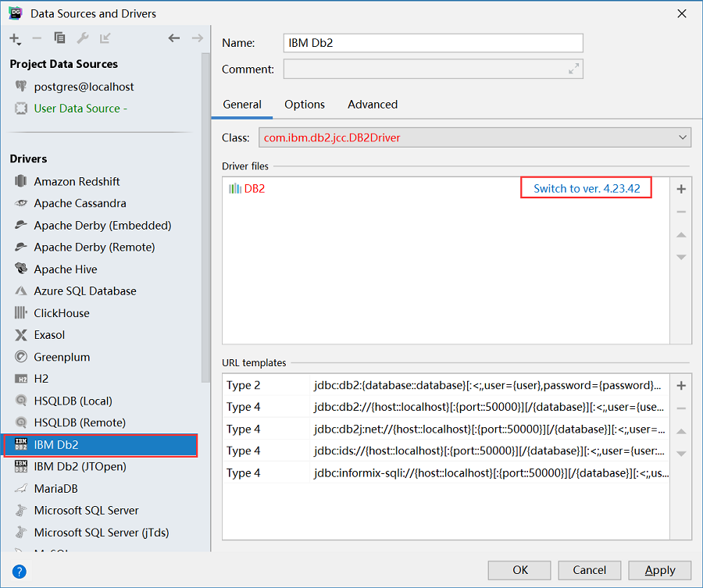Click the DB2 driver file icon

click(236, 188)
